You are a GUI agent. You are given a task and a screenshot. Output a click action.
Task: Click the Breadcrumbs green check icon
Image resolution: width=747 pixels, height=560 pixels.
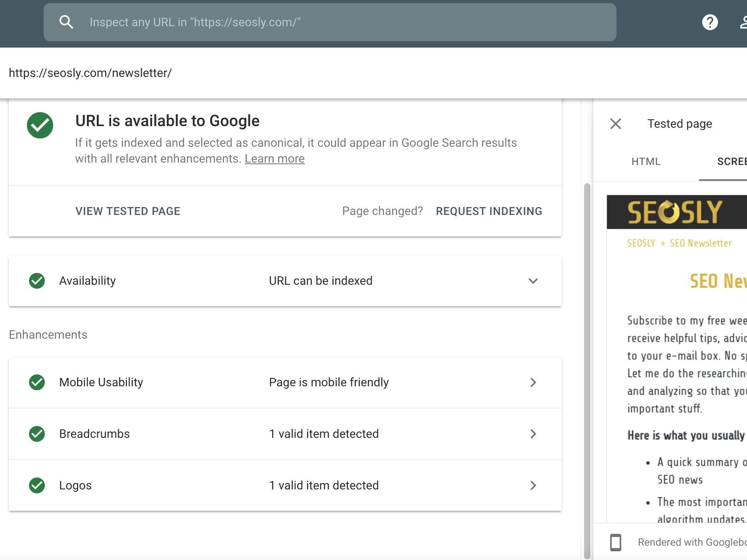pyautogui.click(x=37, y=434)
